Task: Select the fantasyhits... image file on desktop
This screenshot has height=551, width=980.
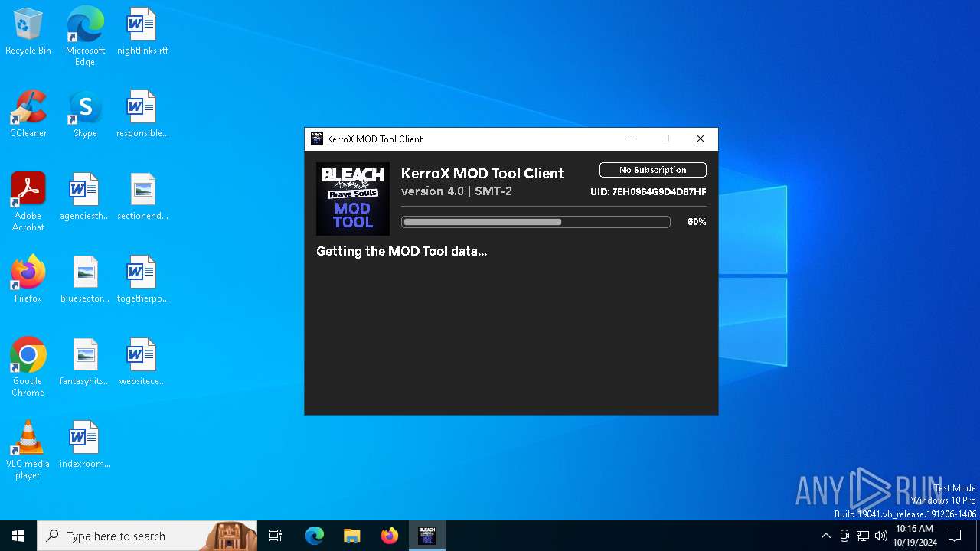Action: click(85, 363)
